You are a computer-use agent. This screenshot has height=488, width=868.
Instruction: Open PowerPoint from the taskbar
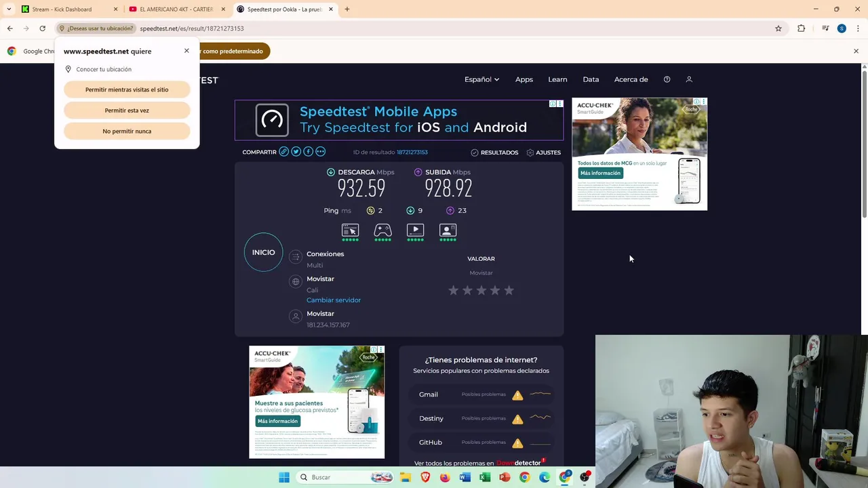505,477
